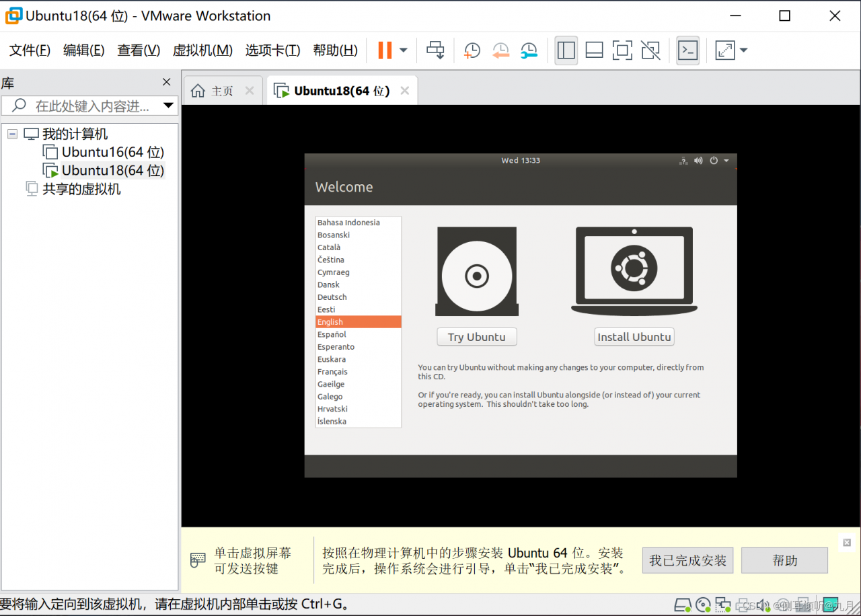Enter full screen mode via toolbar icon

click(622, 50)
